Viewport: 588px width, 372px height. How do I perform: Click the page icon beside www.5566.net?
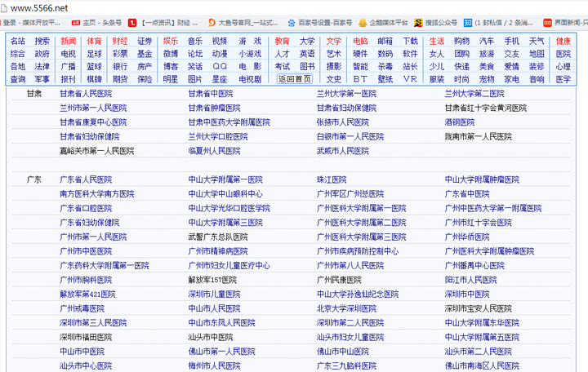[x=3, y=8]
